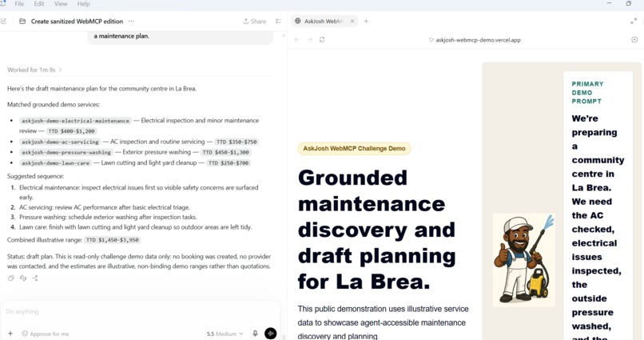This screenshot has width=644, height=340.
Task: Click the TTD $350-$750 price chip
Action: (237, 142)
